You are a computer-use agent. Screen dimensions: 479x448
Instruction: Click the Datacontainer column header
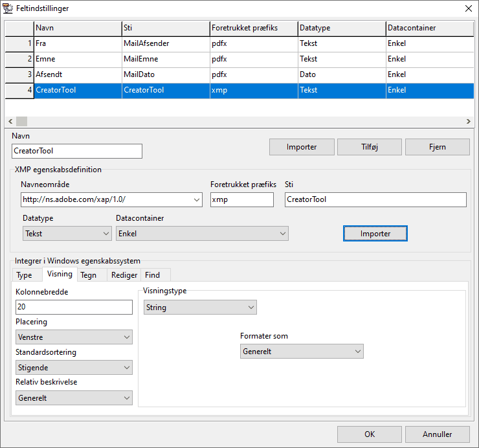(x=430, y=28)
